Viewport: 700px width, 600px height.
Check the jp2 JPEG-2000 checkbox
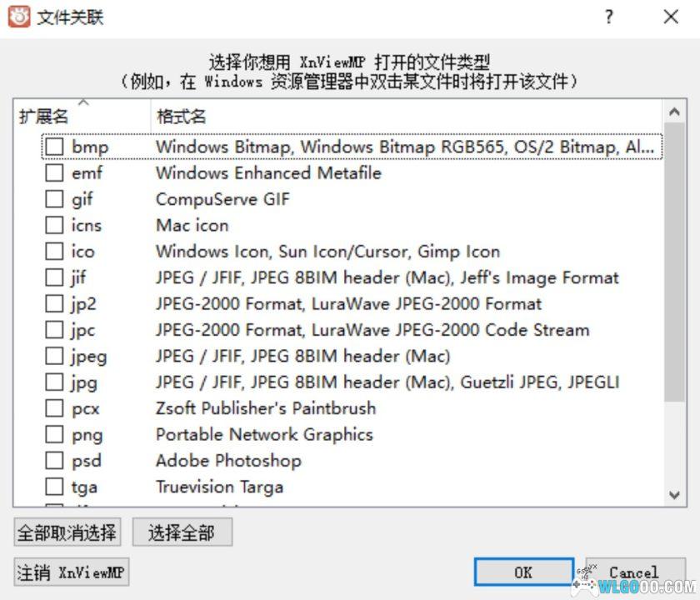click(x=55, y=303)
